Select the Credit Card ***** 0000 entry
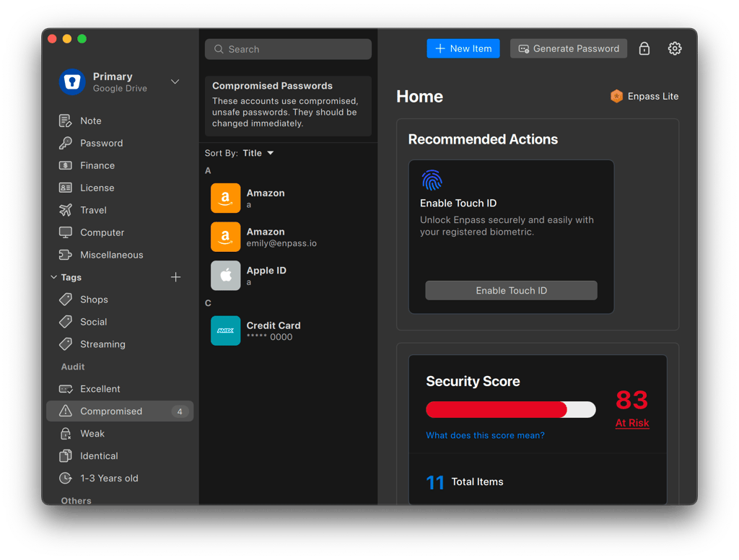Viewport: 739px width, 560px height. [x=288, y=331]
